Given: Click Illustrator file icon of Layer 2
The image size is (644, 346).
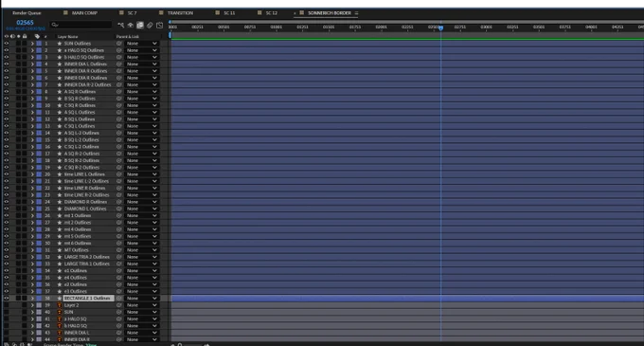Looking at the screenshot, I should click(x=60, y=305).
